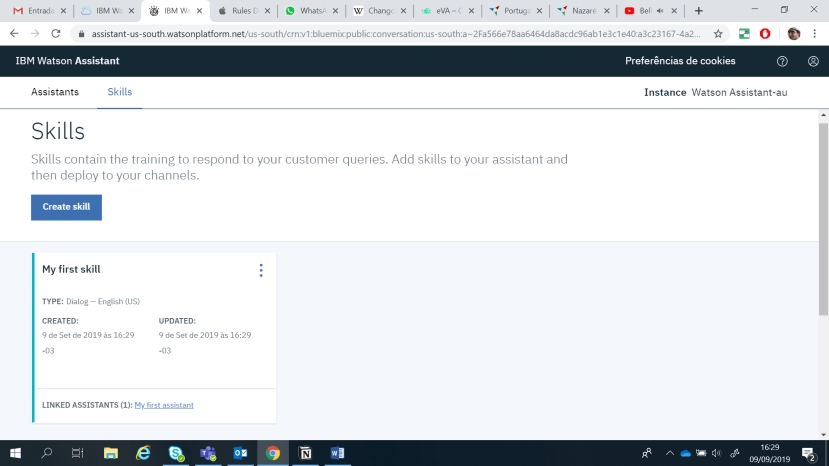Open the Watson Assistant help icon
Viewport: 829px width, 466px height.
click(782, 61)
